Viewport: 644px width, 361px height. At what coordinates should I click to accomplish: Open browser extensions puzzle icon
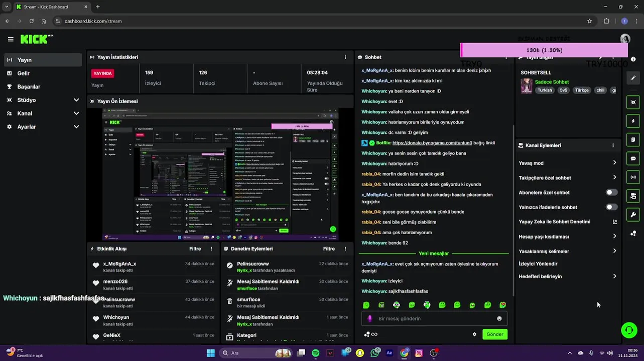[606, 21]
